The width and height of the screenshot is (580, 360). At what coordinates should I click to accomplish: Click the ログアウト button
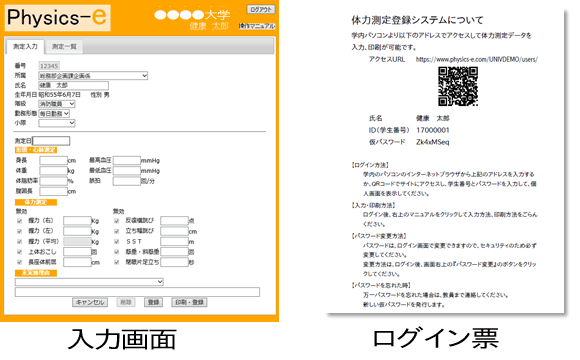point(261,10)
